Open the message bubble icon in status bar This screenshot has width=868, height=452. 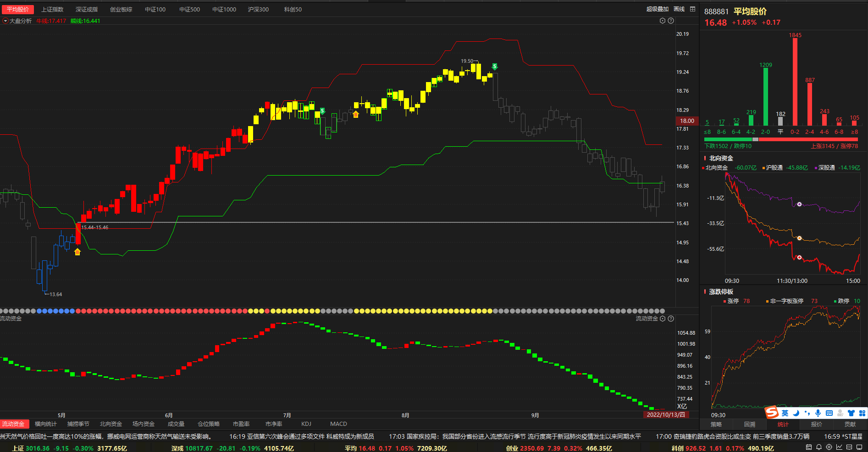click(x=849, y=447)
